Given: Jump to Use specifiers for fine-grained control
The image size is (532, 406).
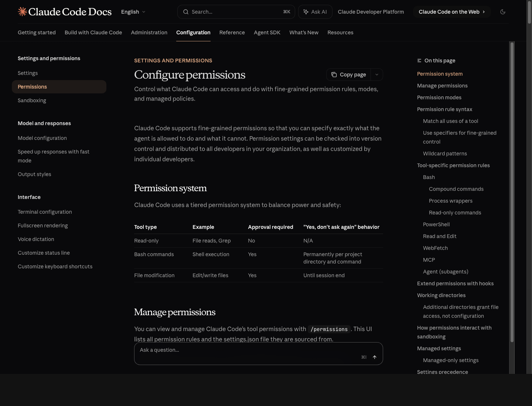Looking at the screenshot, I should click(x=460, y=137).
